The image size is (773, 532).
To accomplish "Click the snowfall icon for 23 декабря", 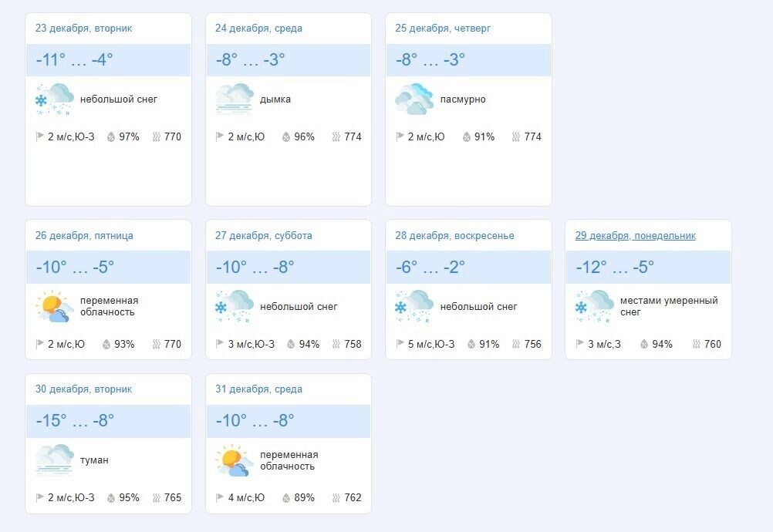I will pos(52,98).
